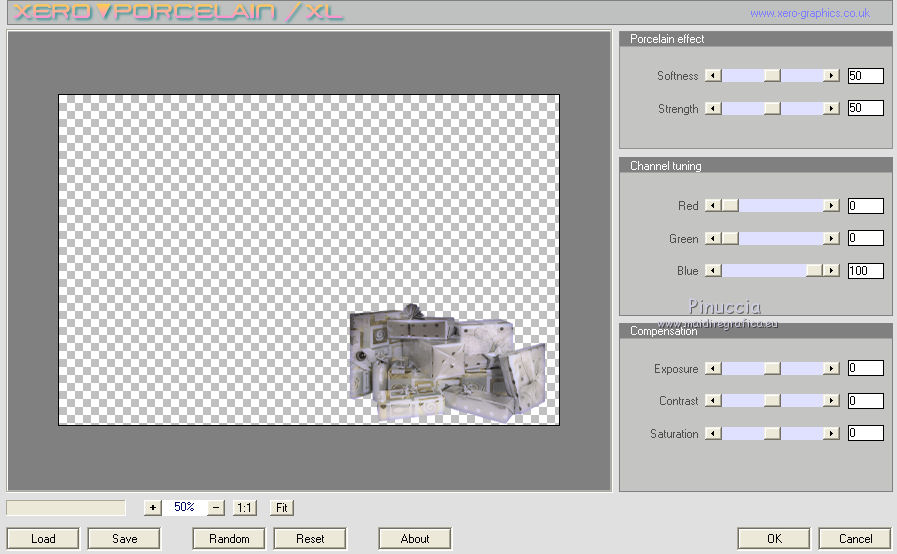This screenshot has height=554, width=897.
Task: Fit preview to window
Action: pos(282,508)
